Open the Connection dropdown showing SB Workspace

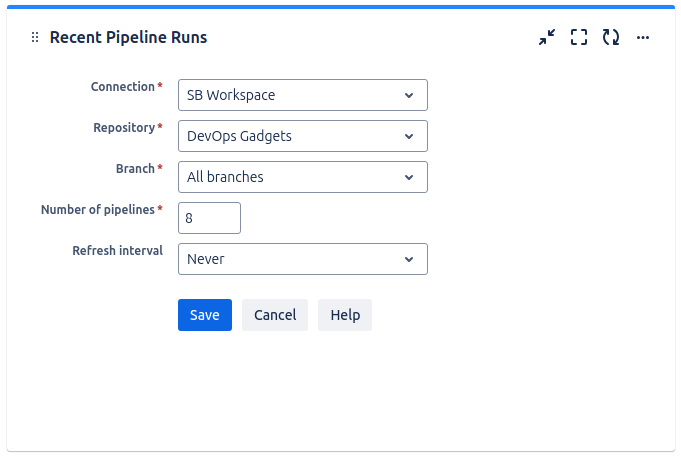tap(302, 95)
